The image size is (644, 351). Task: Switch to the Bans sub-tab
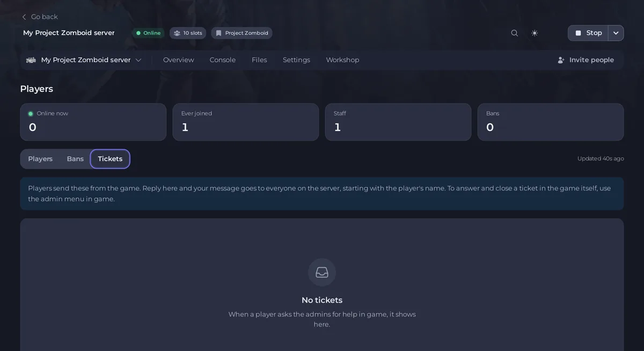75,159
